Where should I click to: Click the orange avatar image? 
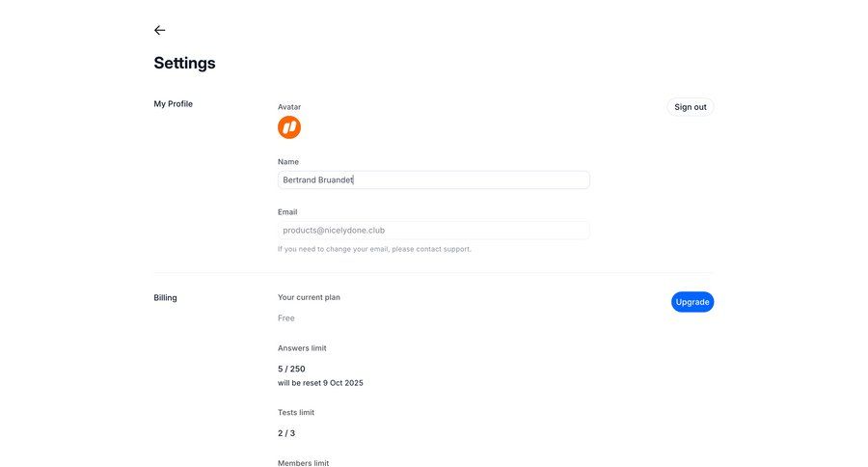289,127
